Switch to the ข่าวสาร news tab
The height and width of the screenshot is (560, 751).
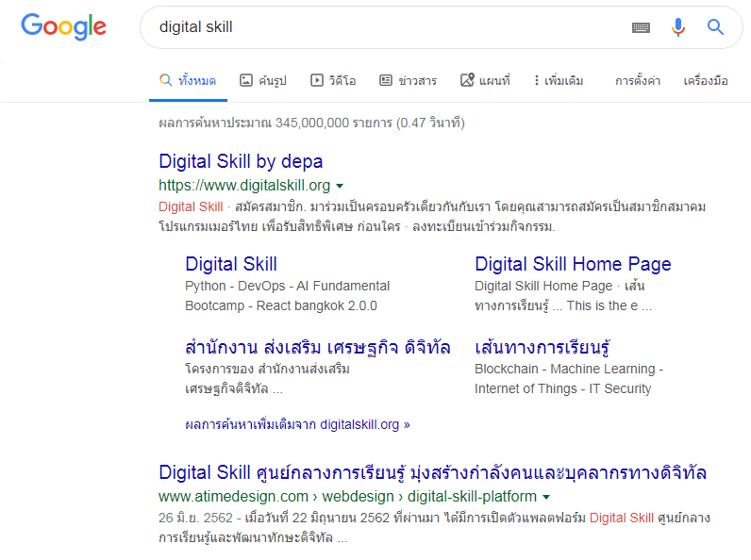(409, 80)
